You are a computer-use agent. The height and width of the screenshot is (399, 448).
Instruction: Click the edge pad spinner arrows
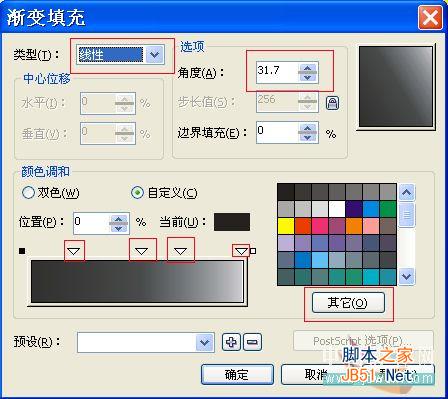click(x=307, y=132)
